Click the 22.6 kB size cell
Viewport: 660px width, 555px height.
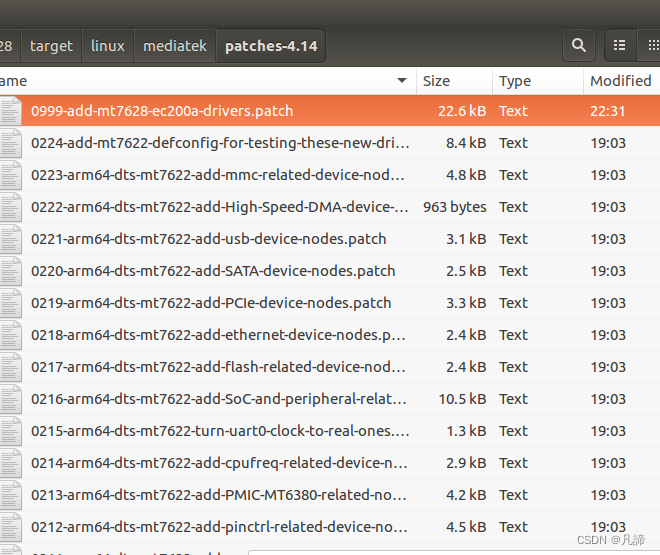point(462,111)
